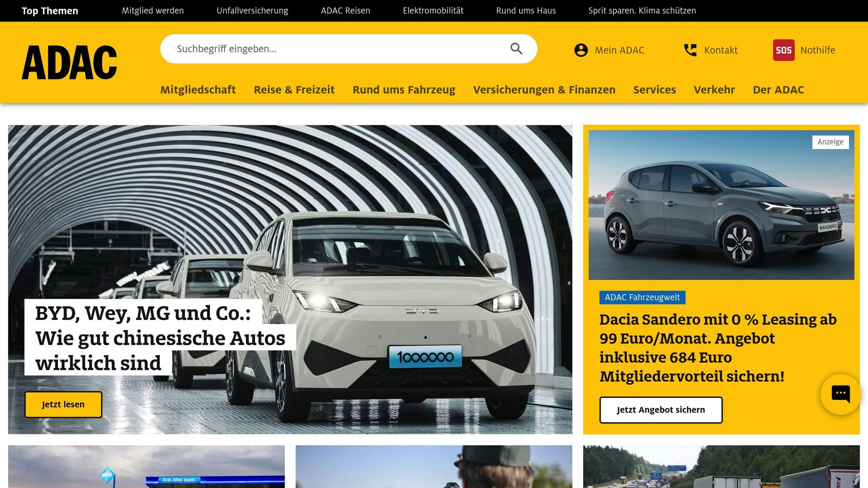Image resolution: width=868 pixels, height=488 pixels.
Task: Click the Mein ADAC profile icon
Action: [581, 50]
